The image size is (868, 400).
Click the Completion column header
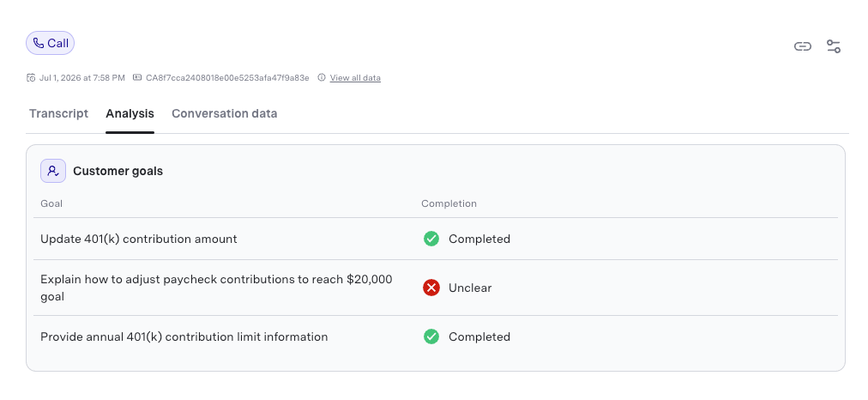click(x=449, y=203)
